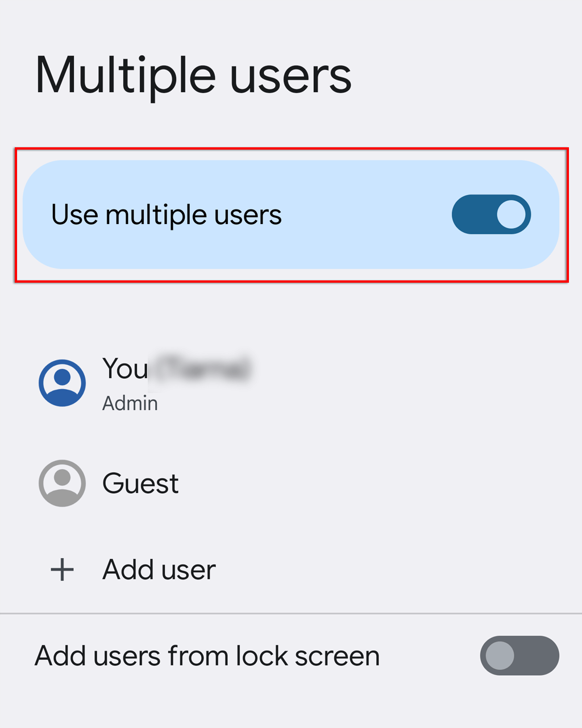582x728 pixels.
Task: Select the word Guest in the user list
Action: point(140,483)
